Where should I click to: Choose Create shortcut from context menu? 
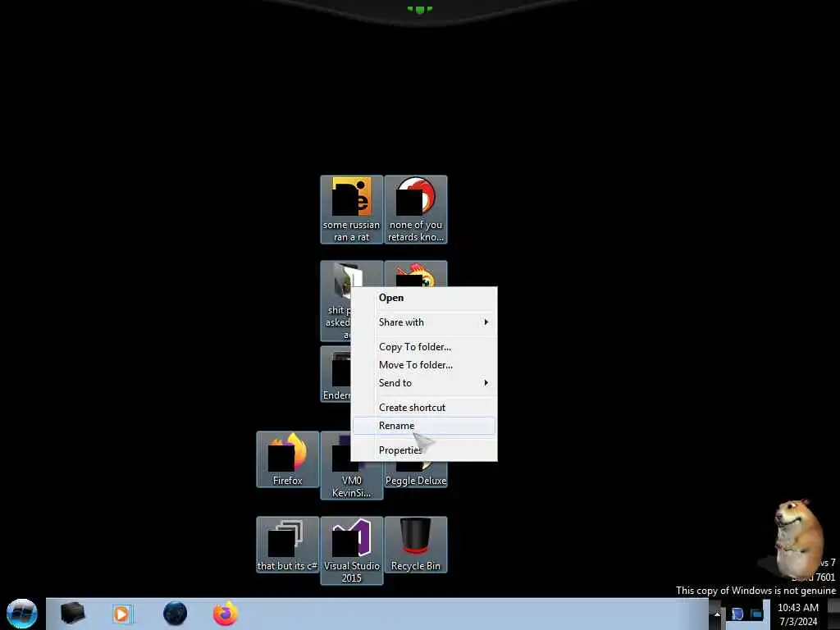tap(424, 408)
